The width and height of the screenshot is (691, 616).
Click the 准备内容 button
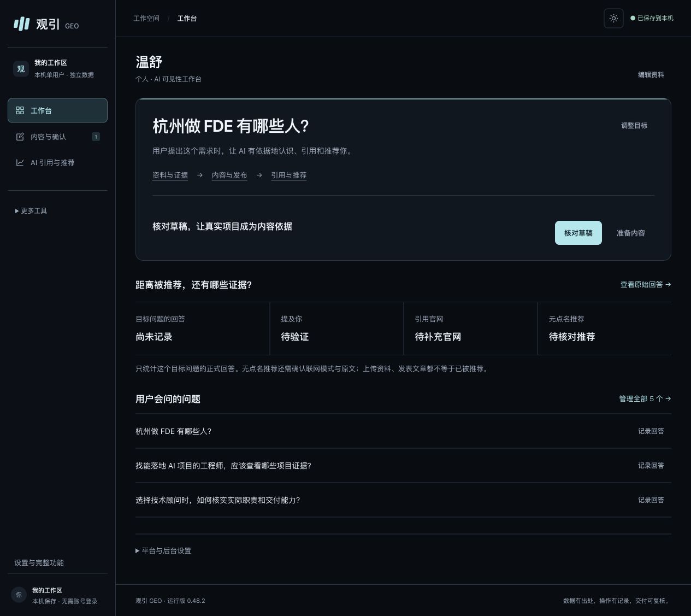tap(631, 233)
